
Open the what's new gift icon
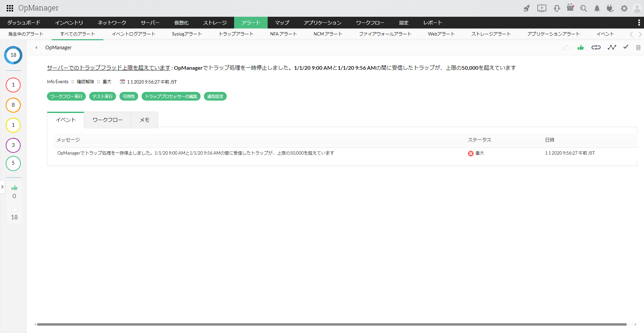coord(570,8)
